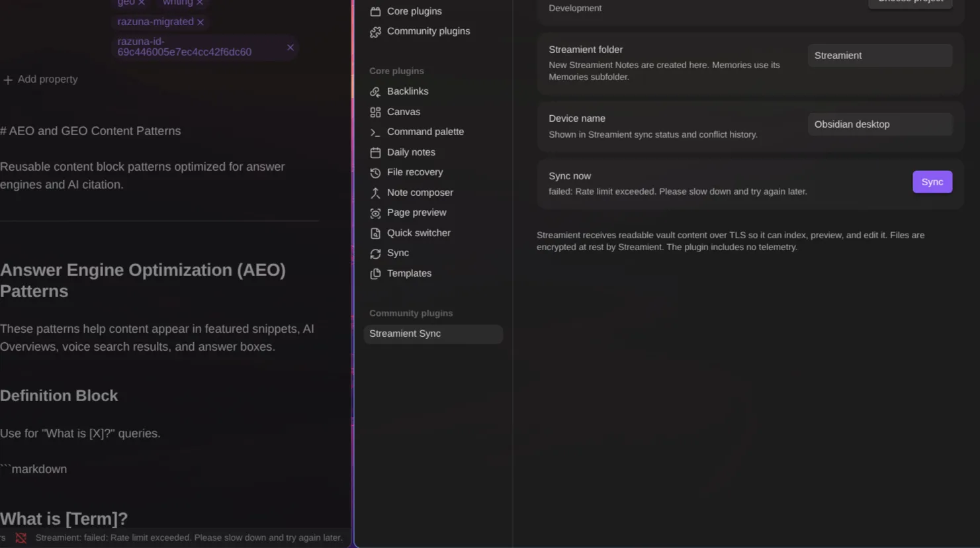The image size is (980, 548).
Task: Remove the razuna-migrated tag
Action: [x=200, y=23]
